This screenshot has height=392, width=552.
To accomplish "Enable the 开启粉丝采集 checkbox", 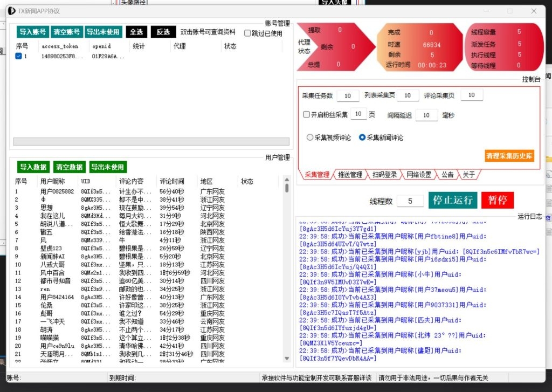I will [x=307, y=114].
